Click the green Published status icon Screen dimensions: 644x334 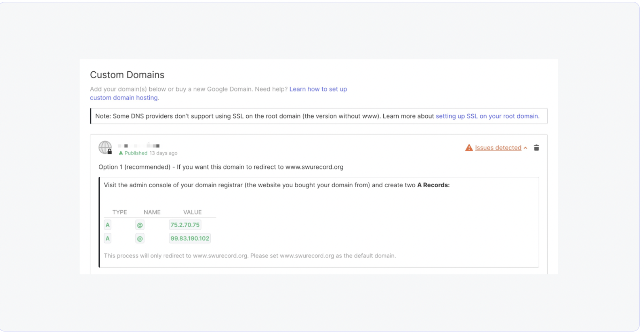[x=121, y=153]
